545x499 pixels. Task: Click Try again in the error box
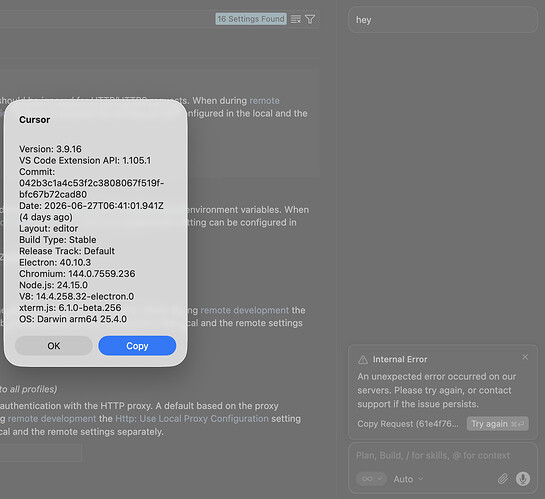(497, 424)
